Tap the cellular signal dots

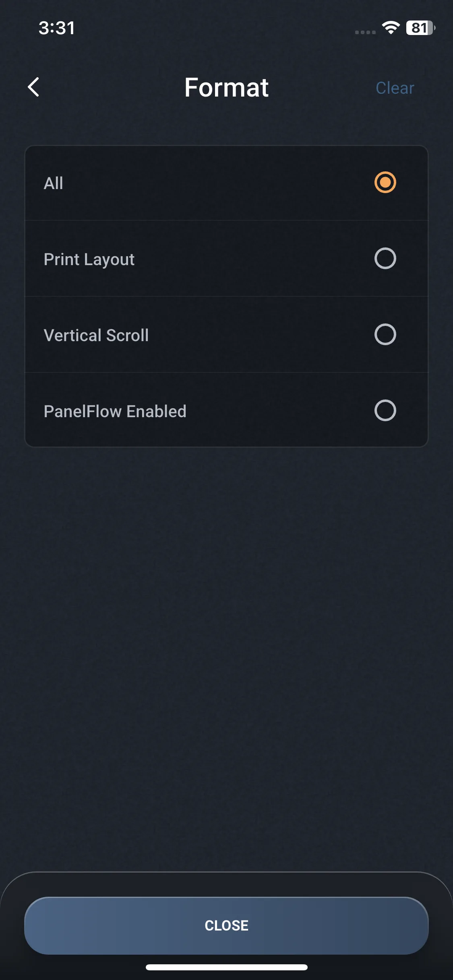pos(365,32)
